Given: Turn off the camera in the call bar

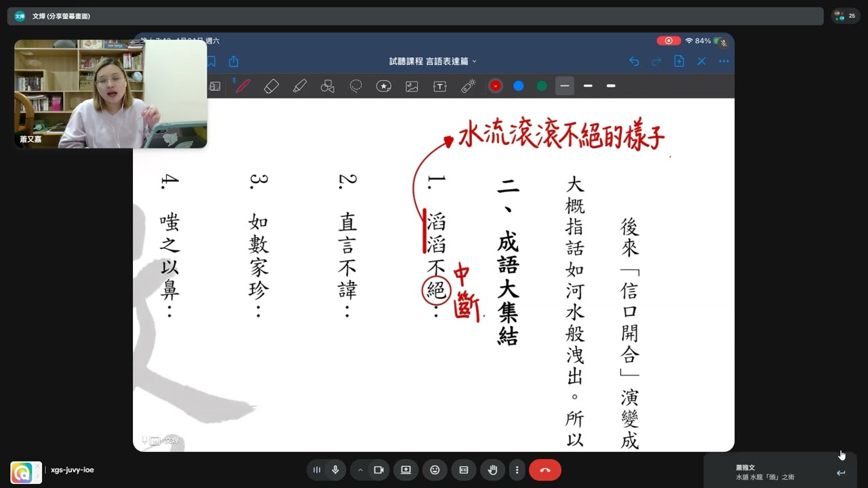Looking at the screenshot, I should [379, 470].
